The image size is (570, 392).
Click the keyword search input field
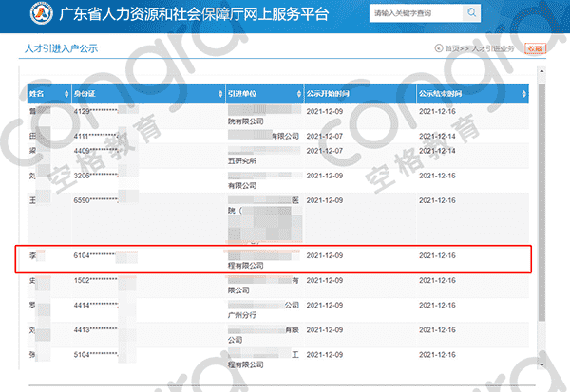pyautogui.click(x=416, y=13)
